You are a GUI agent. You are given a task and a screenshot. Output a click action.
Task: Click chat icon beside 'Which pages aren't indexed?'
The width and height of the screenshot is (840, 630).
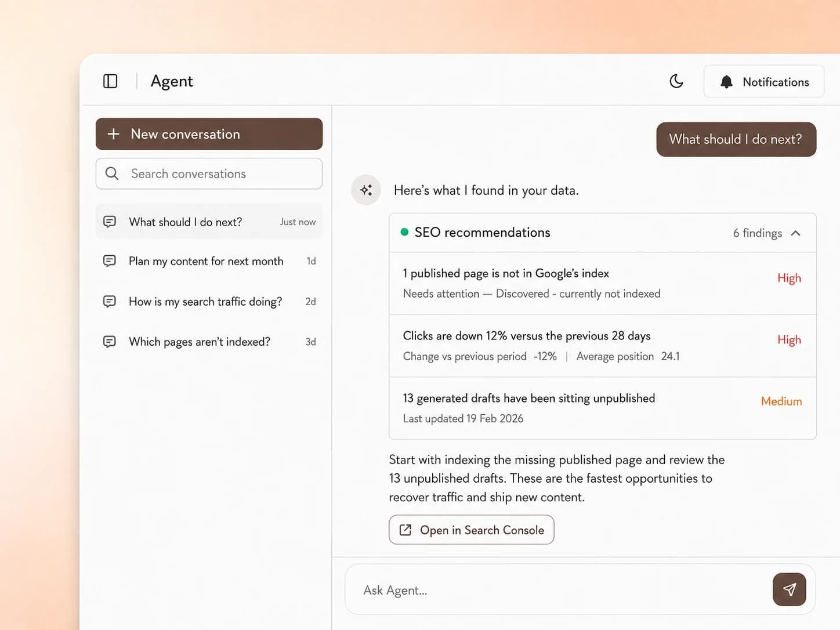tap(110, 342)
